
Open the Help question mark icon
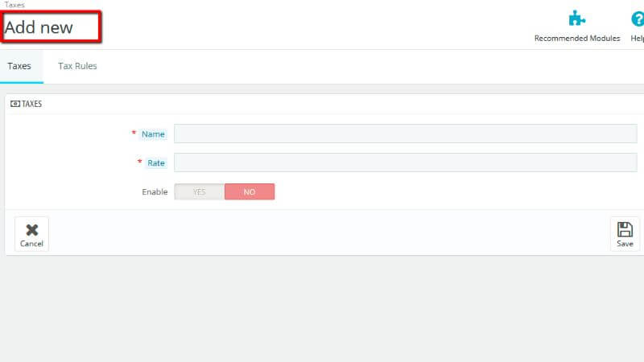click(x=638, y=19)
